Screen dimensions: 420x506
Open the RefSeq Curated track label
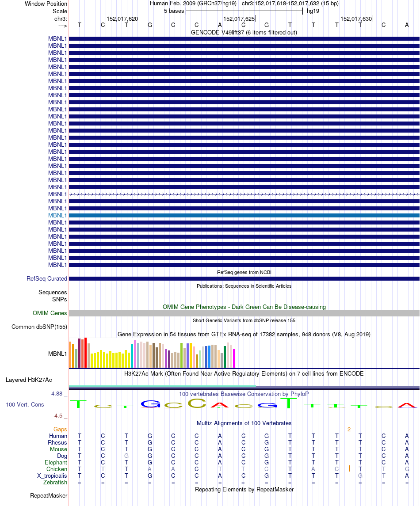[x=47, y=278]
